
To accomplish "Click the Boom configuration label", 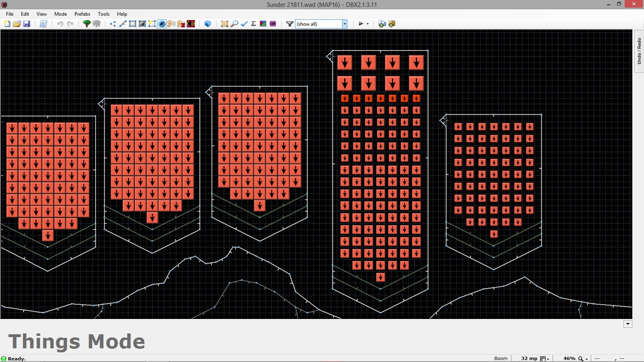I will click(501, 358).
